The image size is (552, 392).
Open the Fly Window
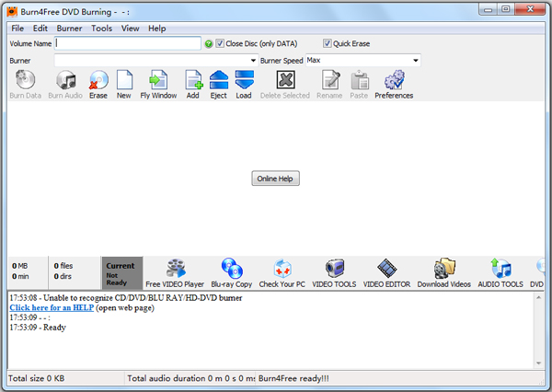tap(158, 80)
